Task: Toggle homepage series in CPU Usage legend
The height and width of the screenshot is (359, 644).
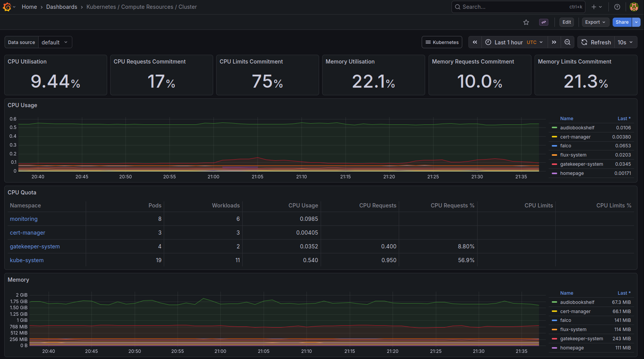Action: tap(572, 173)
